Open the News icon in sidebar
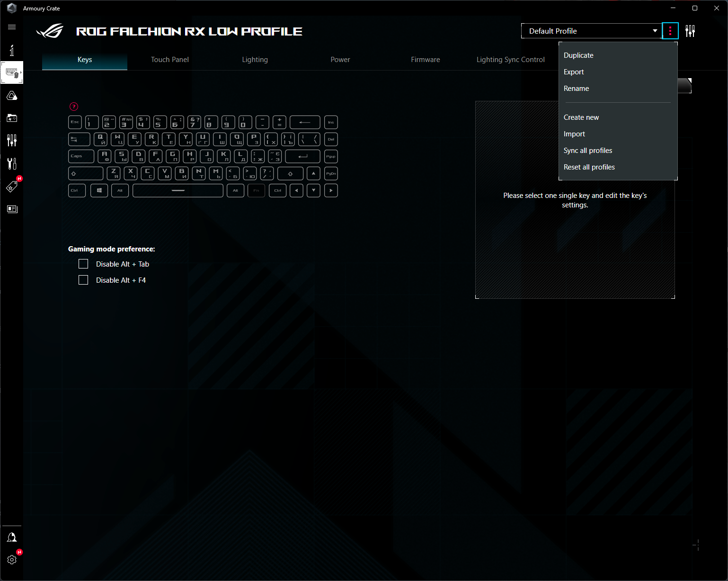 click(12, 209)
